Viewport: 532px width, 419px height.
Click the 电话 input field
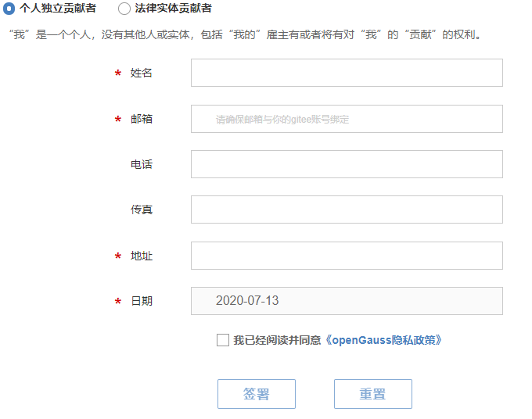tap(347, 164)
